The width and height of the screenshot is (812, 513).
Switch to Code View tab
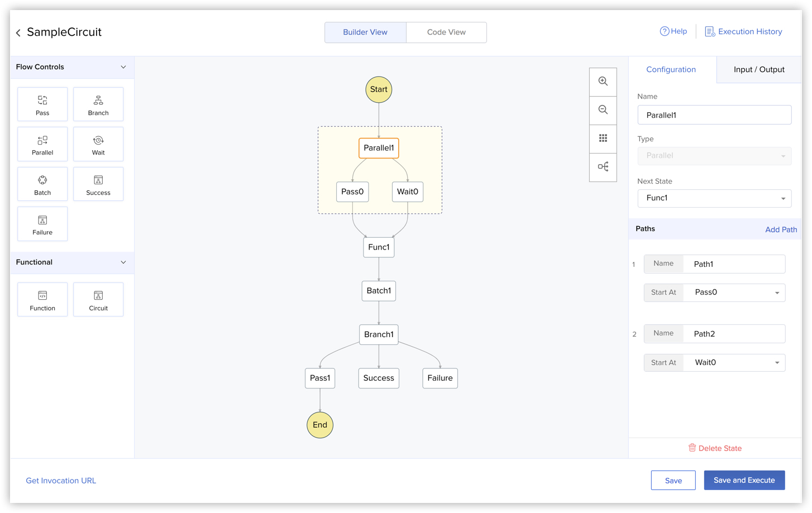coord(446,32)
